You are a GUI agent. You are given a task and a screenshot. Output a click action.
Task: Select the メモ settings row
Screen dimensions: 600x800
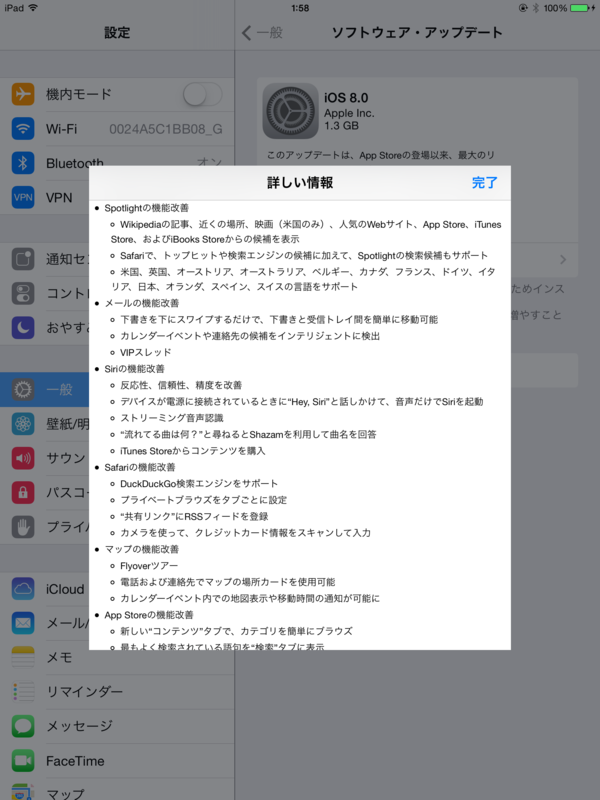[x=117, y=658]
